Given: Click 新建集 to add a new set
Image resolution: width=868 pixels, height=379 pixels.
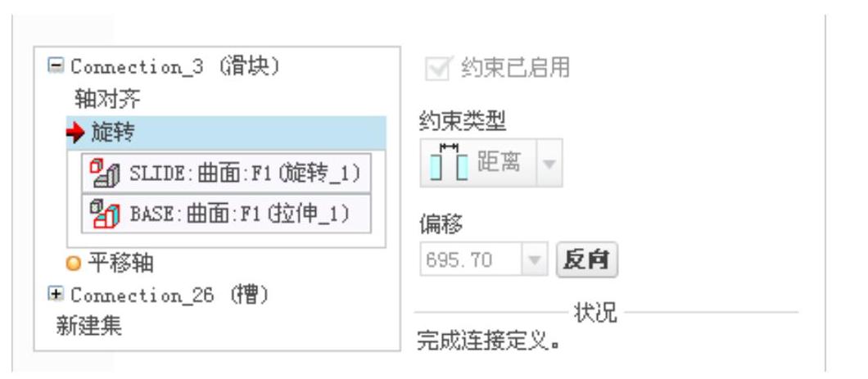Looking at the screenshot, I should 88,325.
